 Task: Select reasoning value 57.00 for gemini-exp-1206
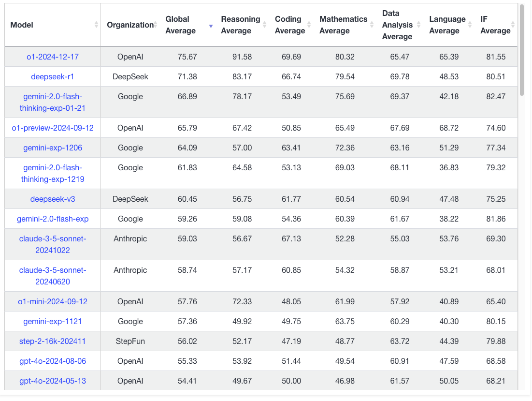[x=242, y=148]
